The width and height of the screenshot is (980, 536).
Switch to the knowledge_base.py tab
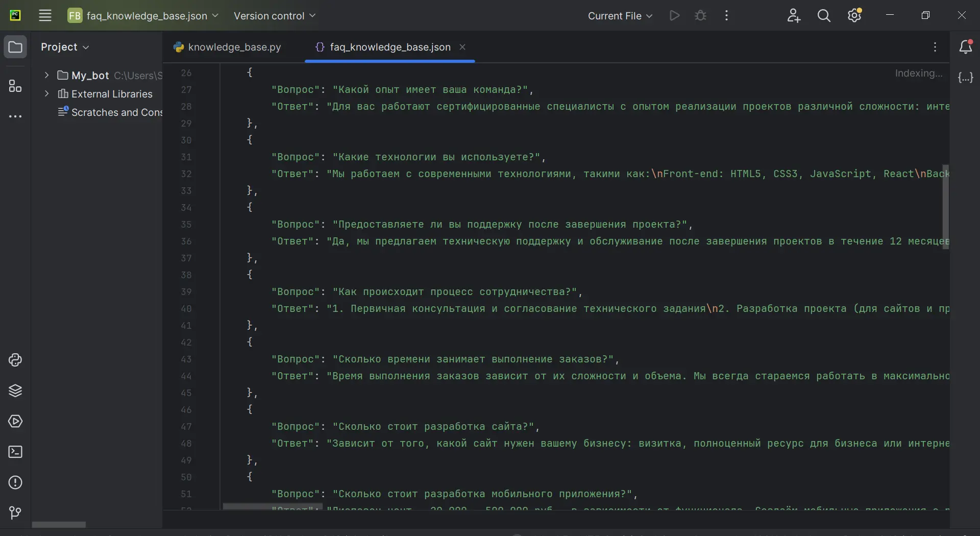point(228,47)
